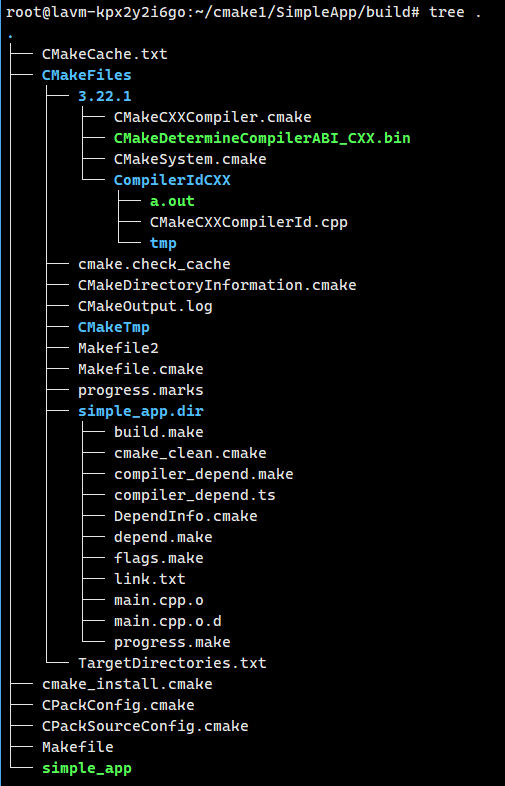Image resolution: width=505 pixels, height=786 pixels.
Task: Select the CMakeTmp directory name
Action: tap(114, 327)
